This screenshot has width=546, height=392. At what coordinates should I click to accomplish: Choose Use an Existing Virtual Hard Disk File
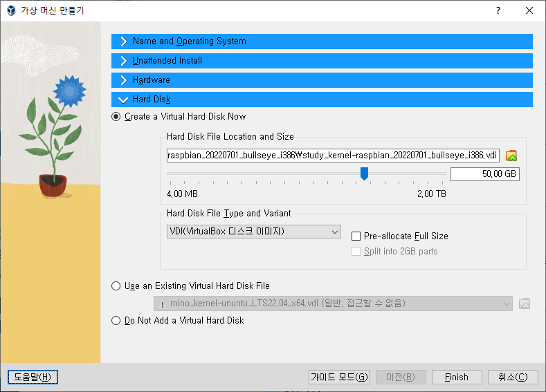116,286
